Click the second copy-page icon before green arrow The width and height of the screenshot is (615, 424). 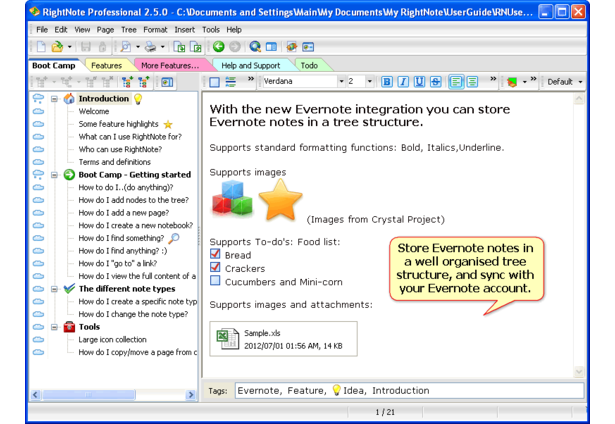pyautogui.click(x=195, y=47)
